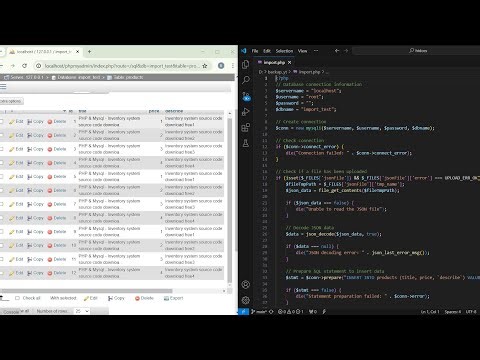
Task: Click Delete icon for row id 5
Action: tap(50, 177)
